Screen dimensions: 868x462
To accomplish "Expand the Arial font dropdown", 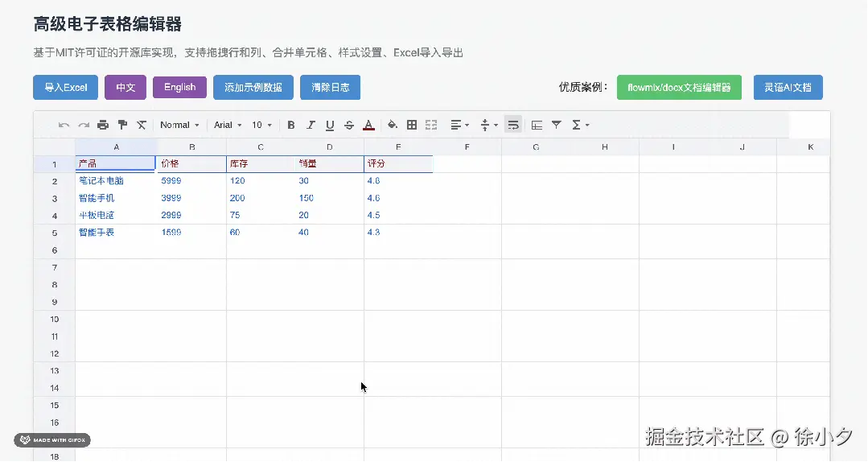I will (x=228, y=125).
